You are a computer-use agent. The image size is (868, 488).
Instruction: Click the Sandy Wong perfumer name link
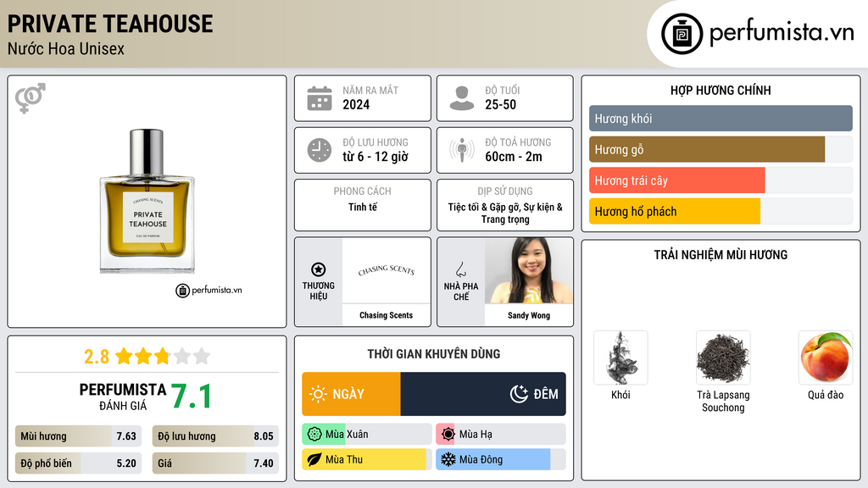pyautogui.click(x=529, y=315)
